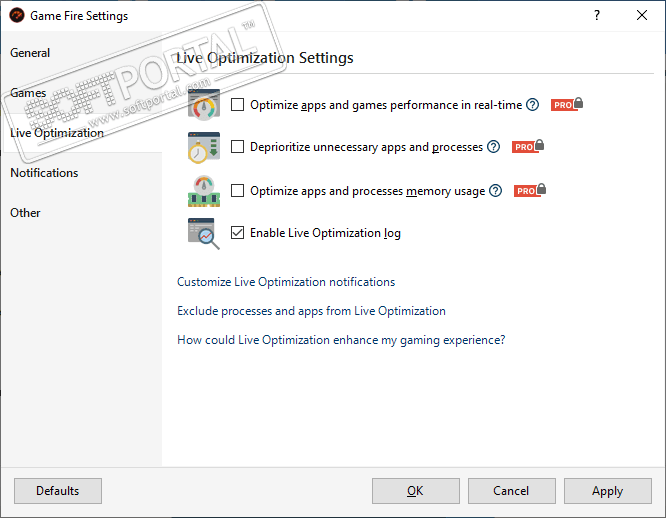The height and width of the screenshot is (518, 666).
Task: Open help for deprioritizing unnecessary processes
Action: pos(492,147)
